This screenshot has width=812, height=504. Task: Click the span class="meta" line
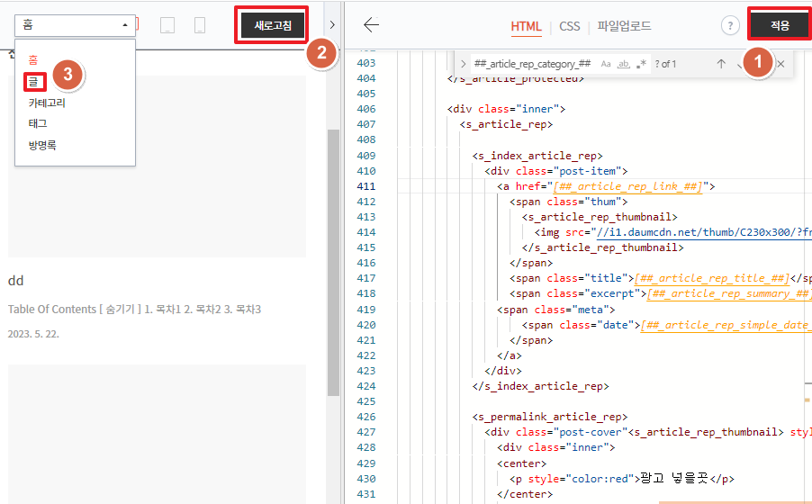coord(556,310)
